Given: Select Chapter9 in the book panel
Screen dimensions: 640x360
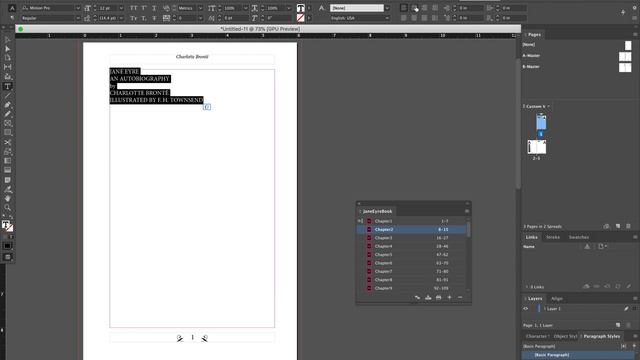Looking at the screenshot, I should click(411, 288).
